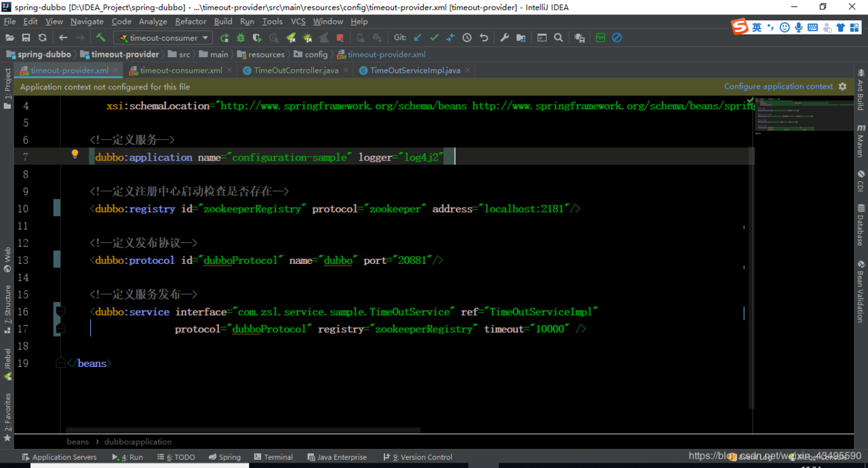Open Project Structure from the toolbar
This screenshot has height=468, width=868.
point(521,38)
